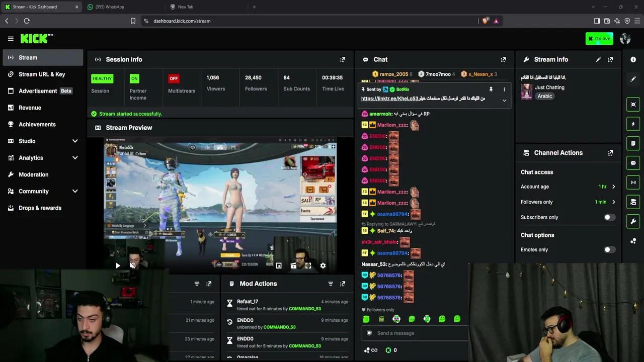Bookmark this page in the browser
644x362 pixels.
pyautogui.click(x=133, y=21)
